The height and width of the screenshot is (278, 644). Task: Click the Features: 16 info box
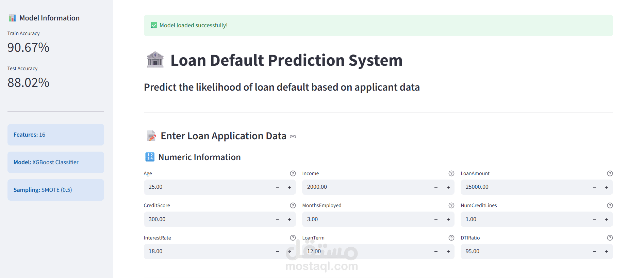[x=55, y=135]
